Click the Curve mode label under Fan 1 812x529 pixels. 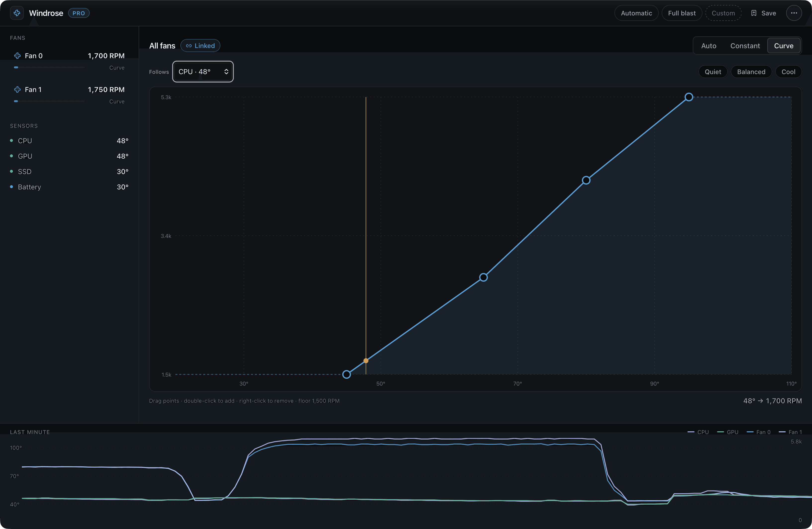(117, 101)
